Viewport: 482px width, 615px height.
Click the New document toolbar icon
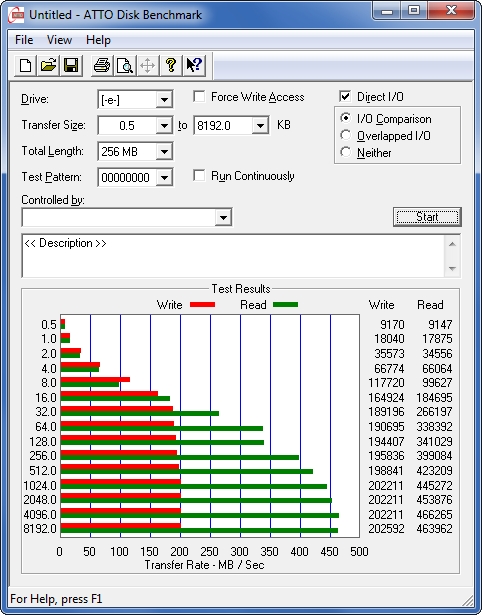click(x=25, y=65)
